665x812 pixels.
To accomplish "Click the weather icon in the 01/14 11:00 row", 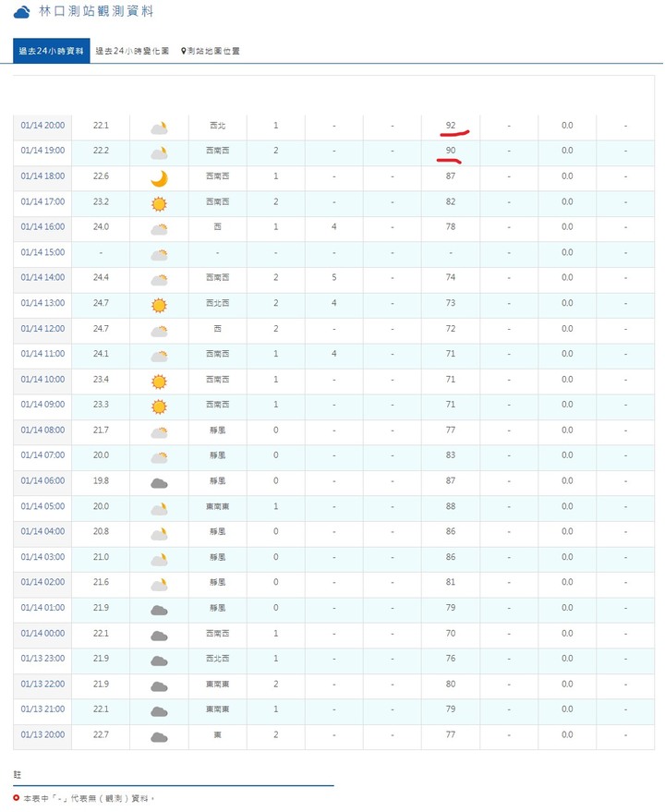I will pyautogui.click(x=159, y=356).
